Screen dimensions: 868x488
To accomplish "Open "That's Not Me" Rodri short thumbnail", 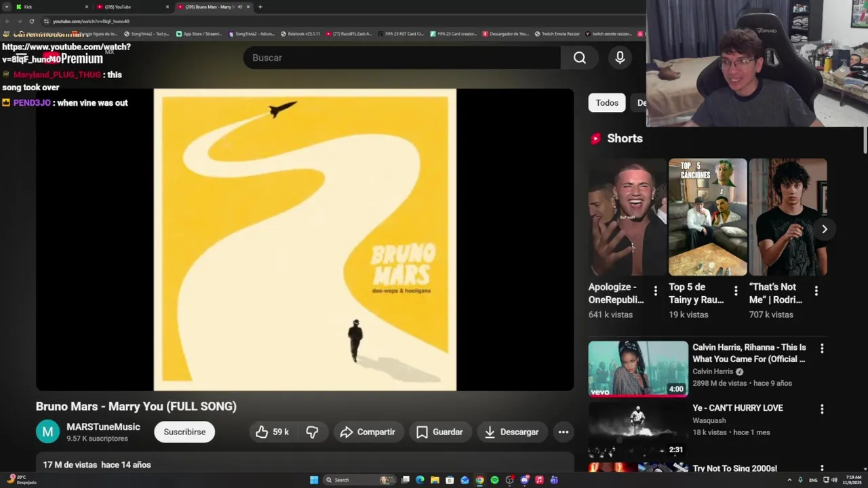I will [788, 217].
